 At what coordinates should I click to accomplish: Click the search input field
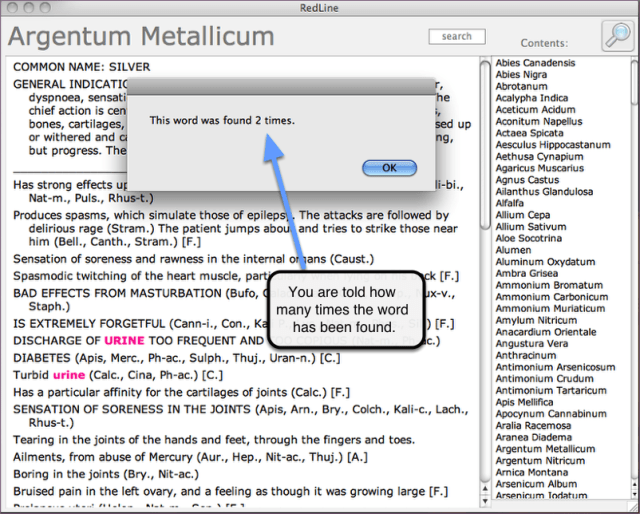click(x=457, y=36)
